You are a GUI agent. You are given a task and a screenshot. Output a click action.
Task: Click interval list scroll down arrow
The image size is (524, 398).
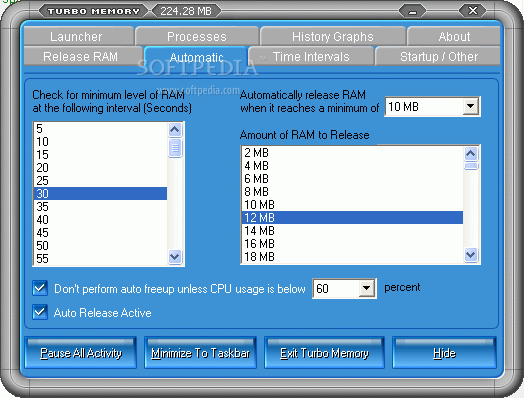point(175,257)
